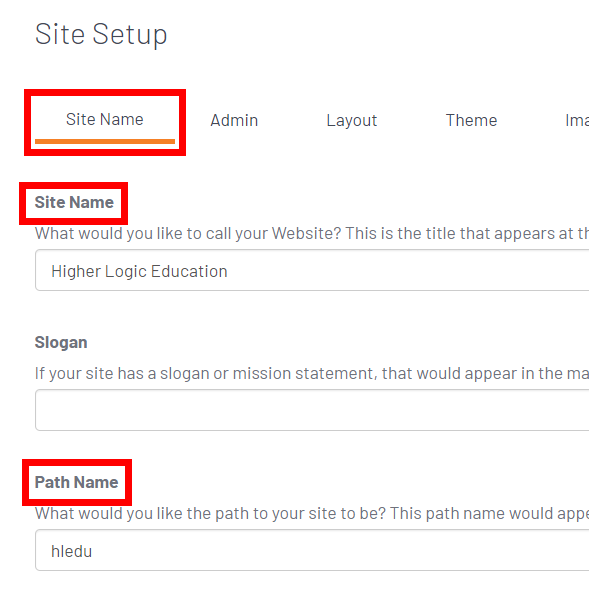Click the Site Setup page heading
This screenshot has height=590, width=589.
(x=101, y=35)
